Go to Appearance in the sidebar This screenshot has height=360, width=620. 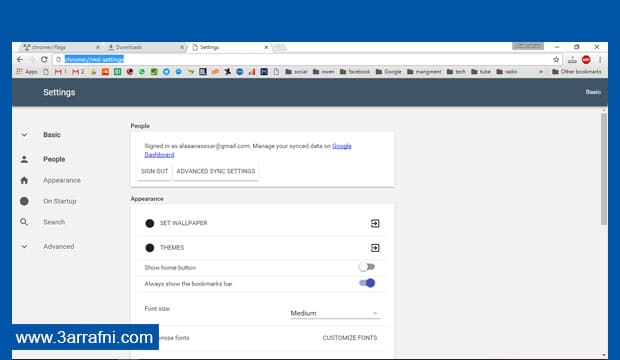(x=62, y=180)
